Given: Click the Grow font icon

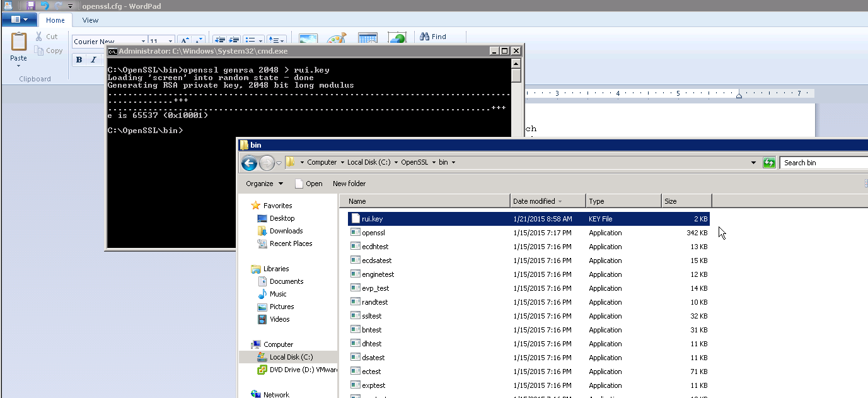Looking at the screenshot, I should point(184,41).
